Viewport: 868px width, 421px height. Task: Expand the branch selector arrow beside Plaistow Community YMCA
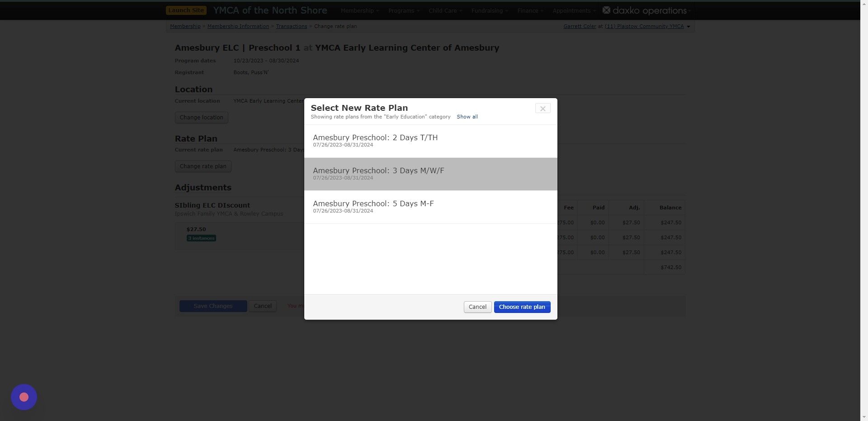[688, 26]
